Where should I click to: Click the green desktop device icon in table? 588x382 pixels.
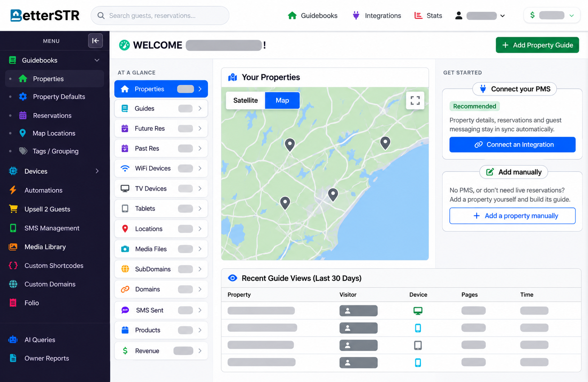(x=418, y=311)
